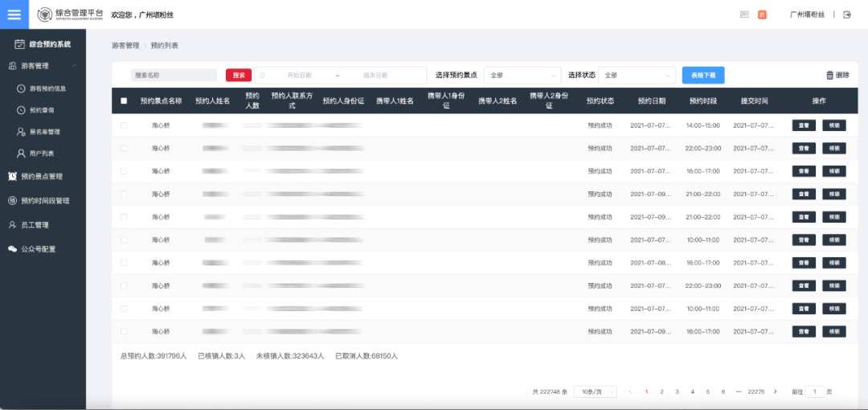Go to page 4

[x=693, y=392]
